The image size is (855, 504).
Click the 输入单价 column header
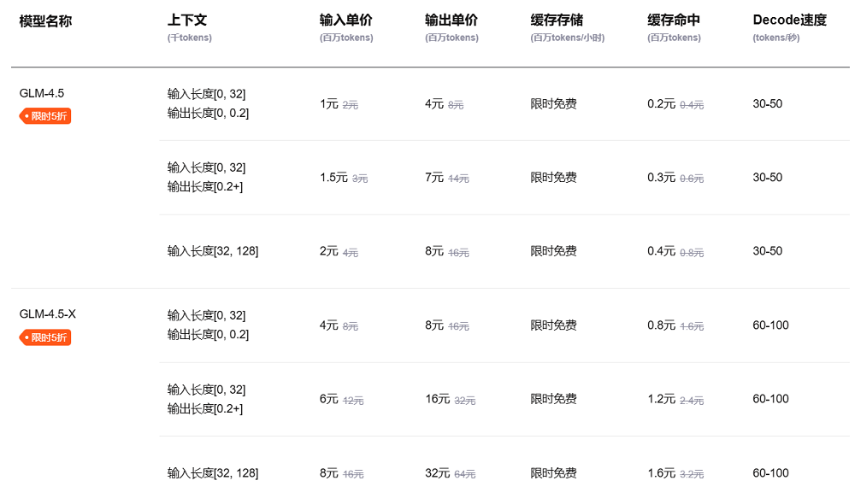(x=345, y=21)
